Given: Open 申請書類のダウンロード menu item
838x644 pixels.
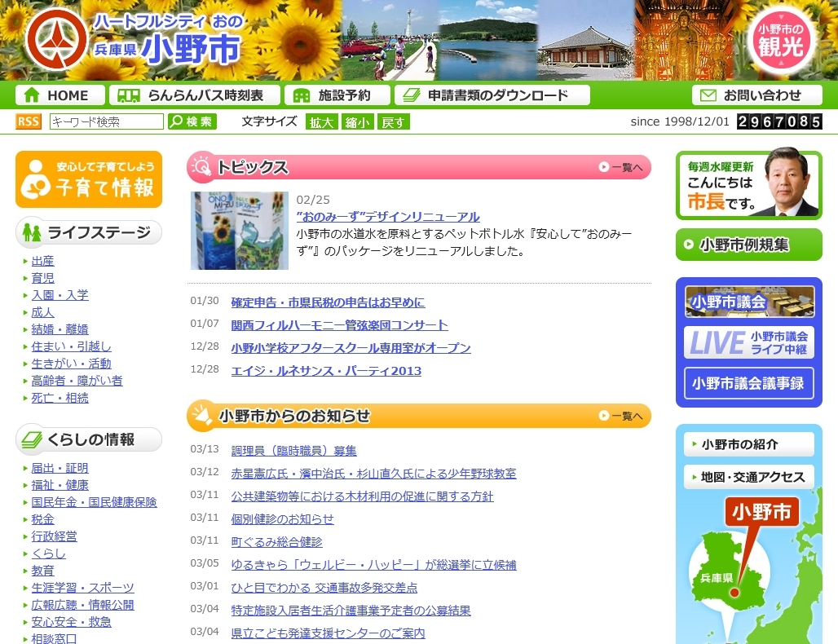Looking at the screenshot, I should (x=492, y=95).
